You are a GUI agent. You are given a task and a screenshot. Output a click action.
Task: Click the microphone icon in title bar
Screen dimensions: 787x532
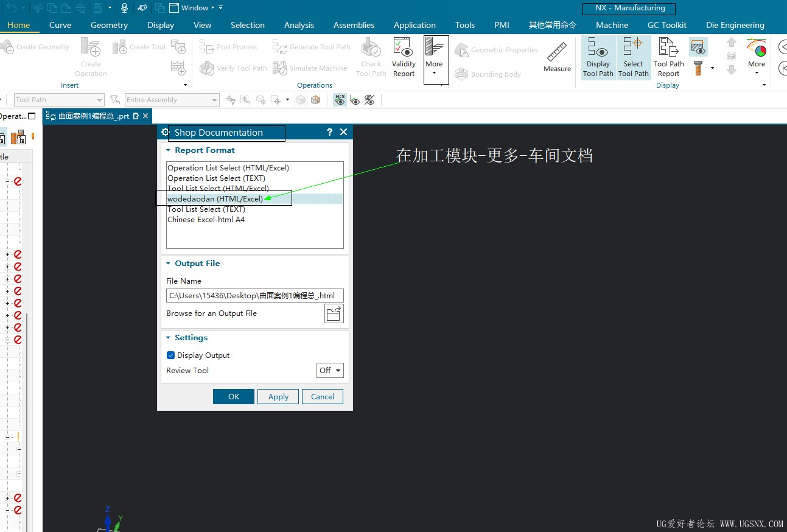point(124,8)
